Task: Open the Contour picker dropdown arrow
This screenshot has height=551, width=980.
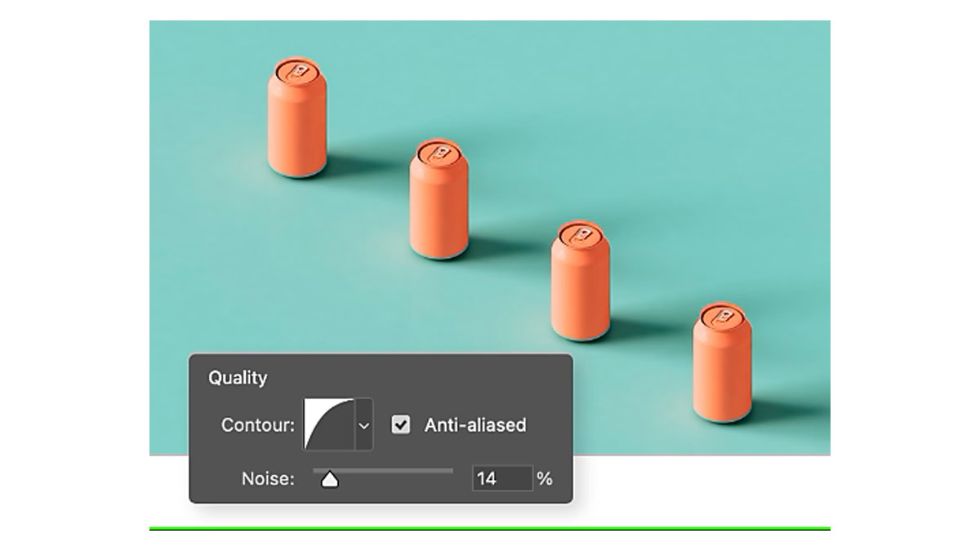Action: (x=364, y=425)
